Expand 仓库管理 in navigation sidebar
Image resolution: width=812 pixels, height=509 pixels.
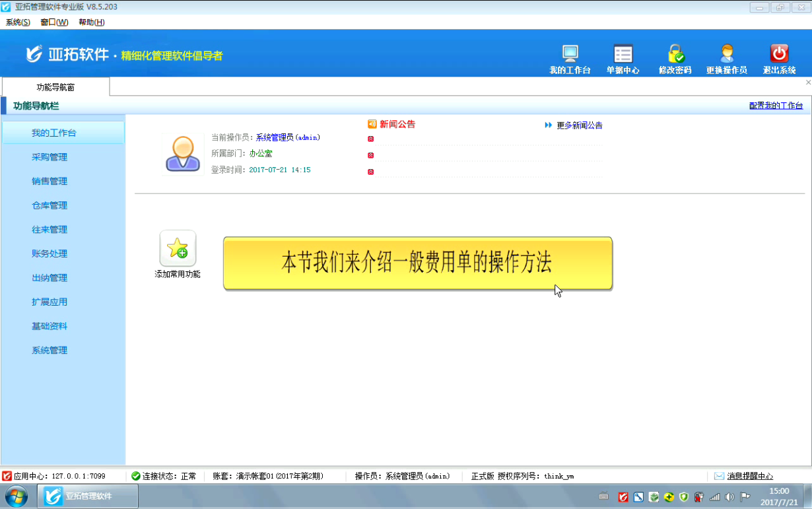pyautogui.click(x=50, y=205)
